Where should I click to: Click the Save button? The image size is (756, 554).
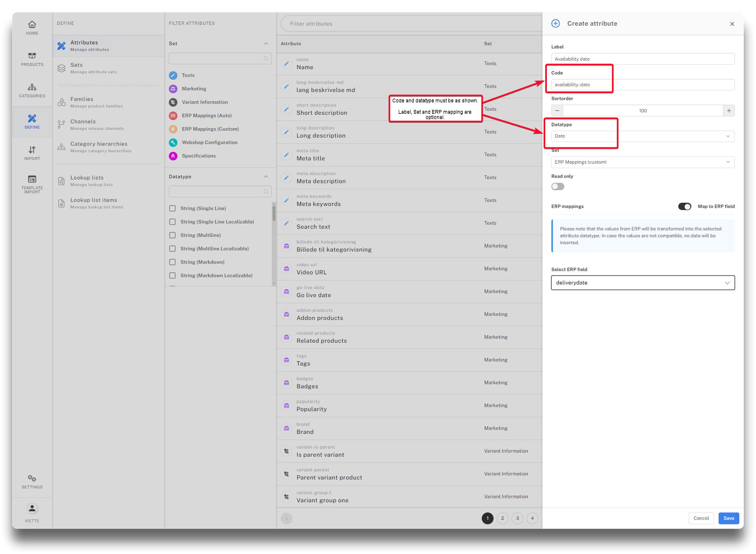pos(728,518)
